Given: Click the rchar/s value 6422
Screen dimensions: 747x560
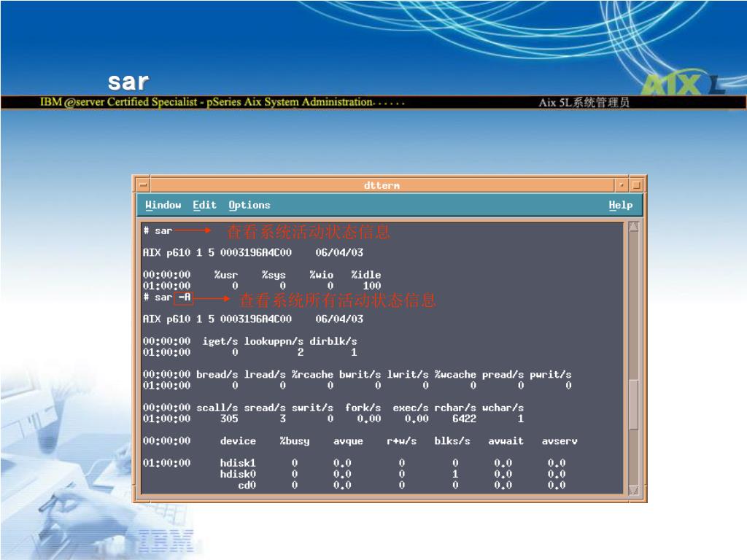Looking at the screenshot, I should pyautogui.click(x=464, y=419).
